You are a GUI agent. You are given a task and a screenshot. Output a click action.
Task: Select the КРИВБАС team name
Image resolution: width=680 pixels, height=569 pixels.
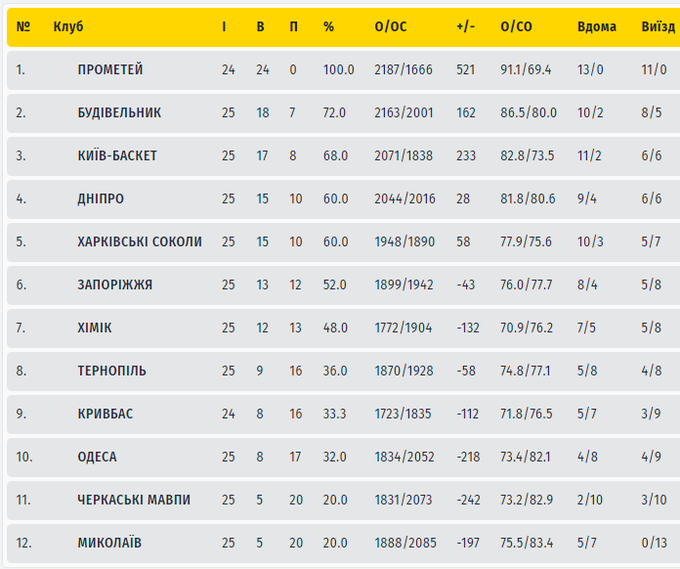(105, 414)
